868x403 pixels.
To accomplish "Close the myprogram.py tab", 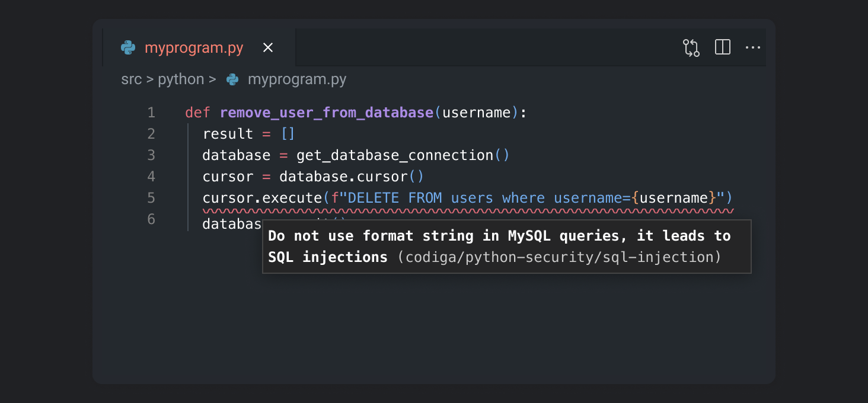I will pyautogui.click(x=267, y=47).
